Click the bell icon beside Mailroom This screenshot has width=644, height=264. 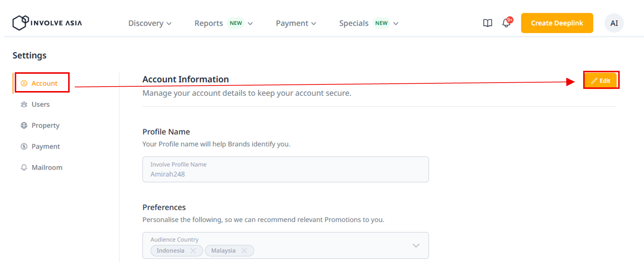pyautogui.click(x=24, y=167)
